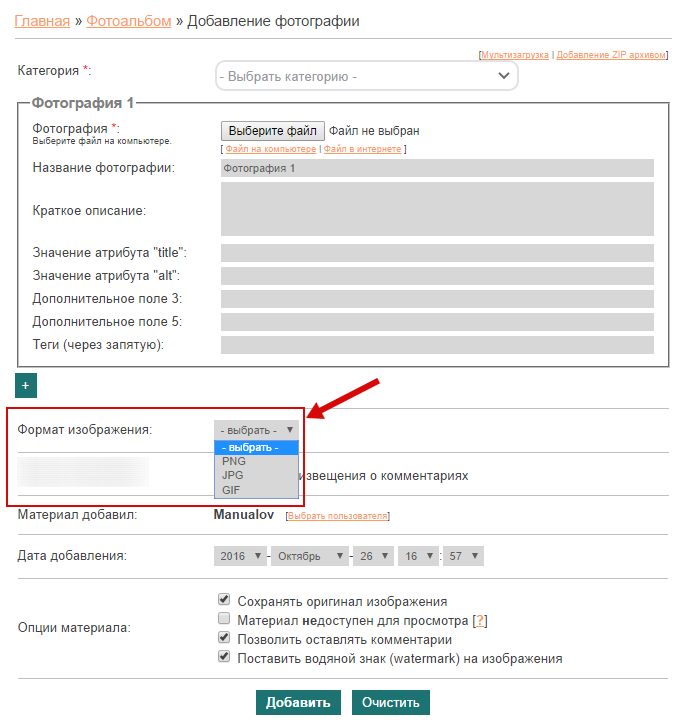This screenshot has height=727, width=684.
Task: Click the 'Краткое описание' text area
Action: (x=436, y=209)
